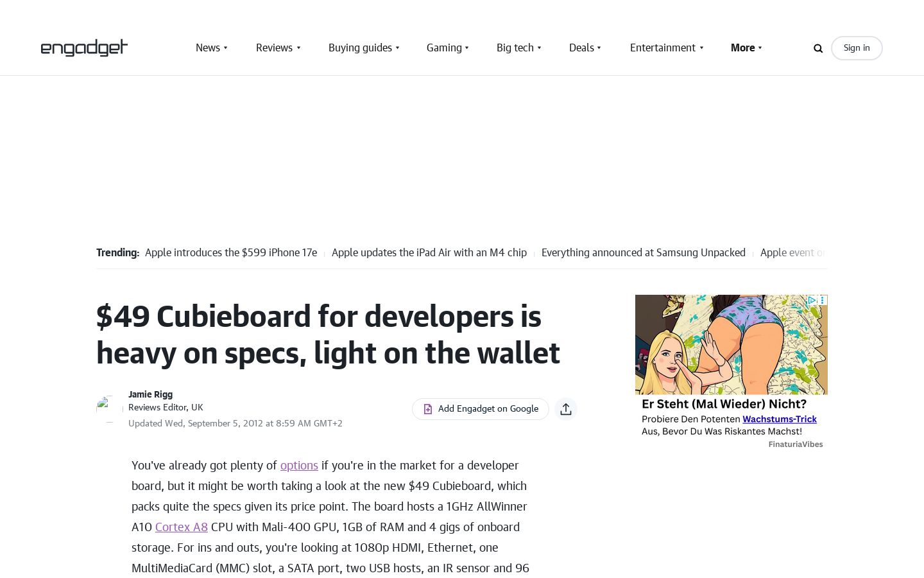Click the cartoon ad image
Image resolution: width=924 pixels, height=578 pixels.
pos(732,345)
